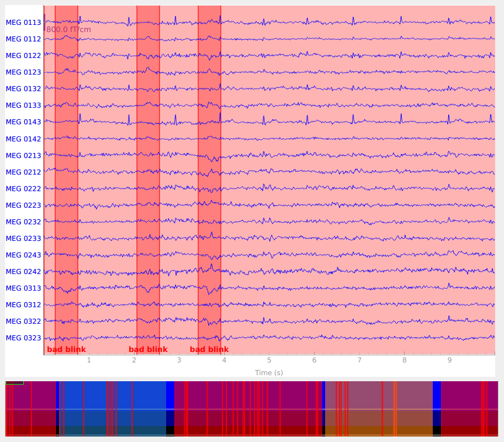Screen dimensions: 504x442
Task: Click the 'bad blink' label near 2 seconds
Action: [148, 349]
